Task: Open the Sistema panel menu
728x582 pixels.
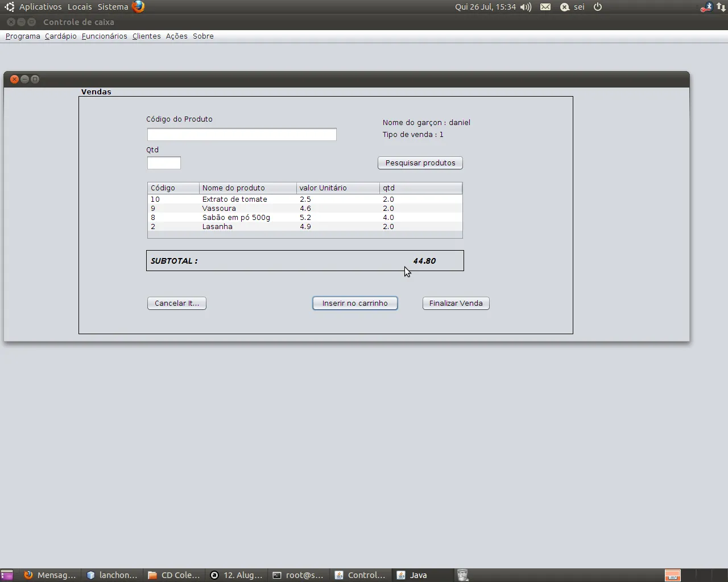Action: click(113, 7)
